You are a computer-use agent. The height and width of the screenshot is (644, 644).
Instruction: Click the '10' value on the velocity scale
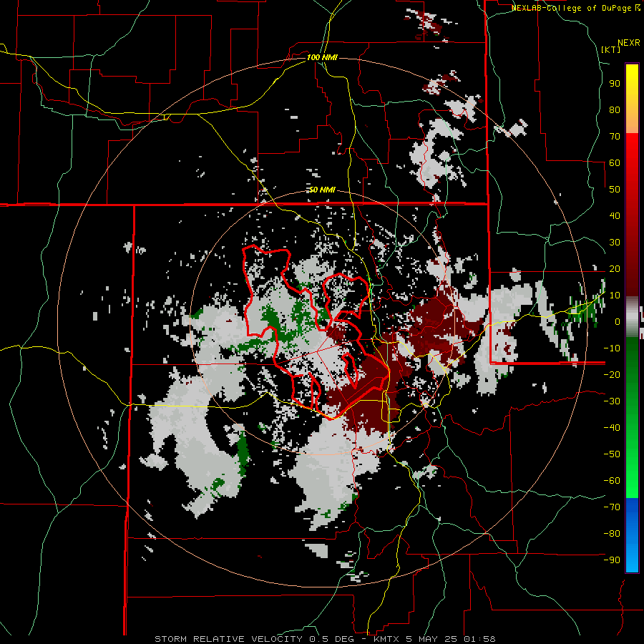615,296
